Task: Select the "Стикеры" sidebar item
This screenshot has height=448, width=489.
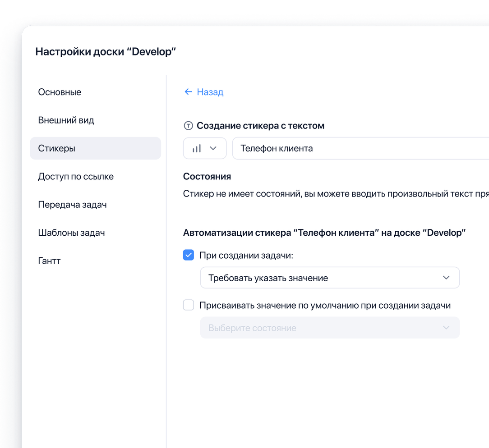Action: [x=56, y=148]
